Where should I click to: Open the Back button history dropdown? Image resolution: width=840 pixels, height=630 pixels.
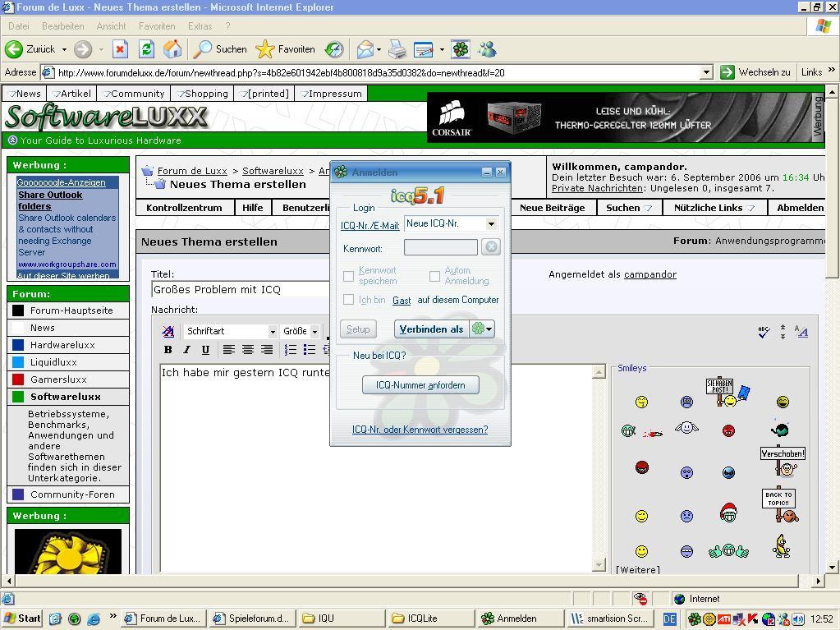[x=64, y=49]
